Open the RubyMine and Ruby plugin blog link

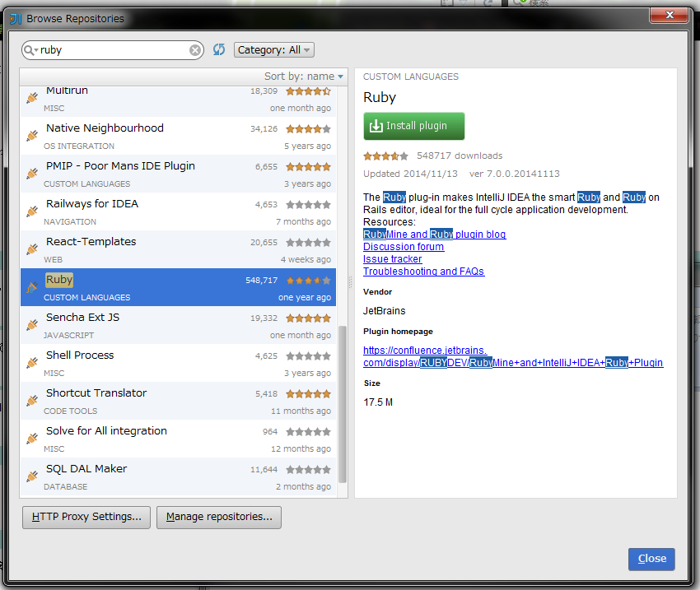pyautogui.click(x=434, y=235)
